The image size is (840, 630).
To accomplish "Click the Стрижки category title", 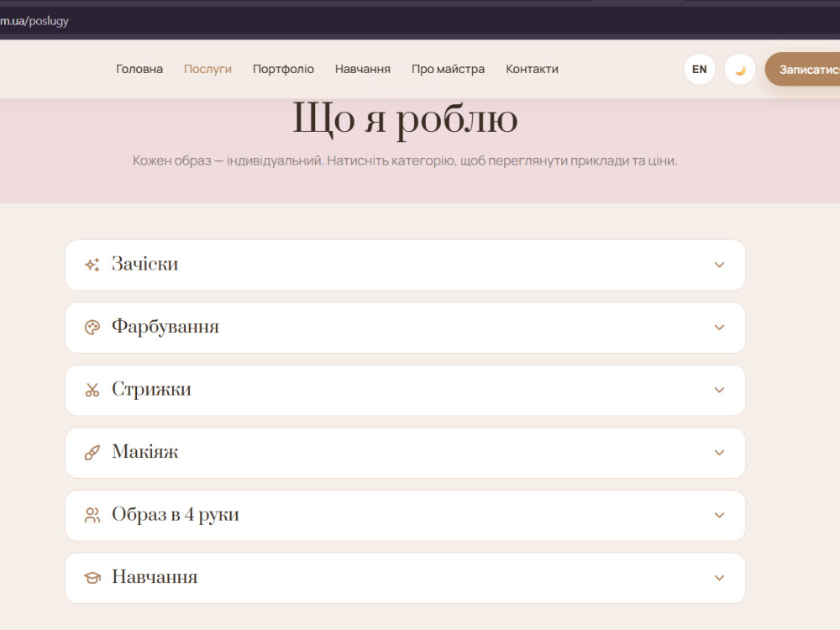I will coord(151,390).
